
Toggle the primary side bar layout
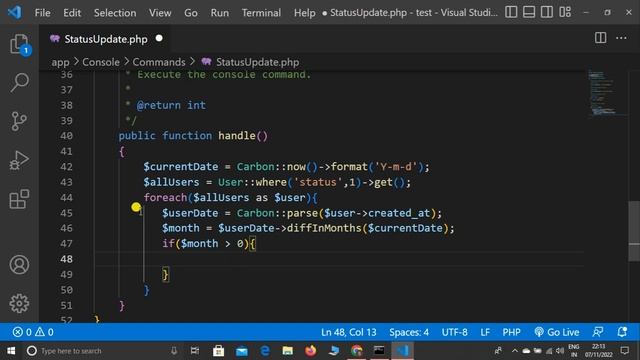[x=511, y=12]
